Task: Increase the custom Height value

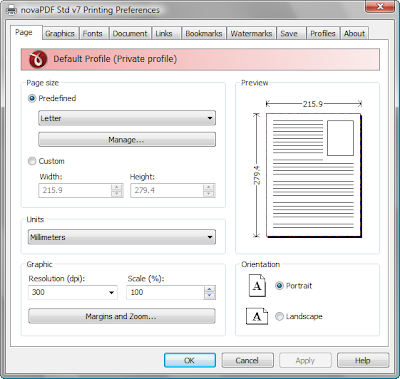Action: [209, 187]
